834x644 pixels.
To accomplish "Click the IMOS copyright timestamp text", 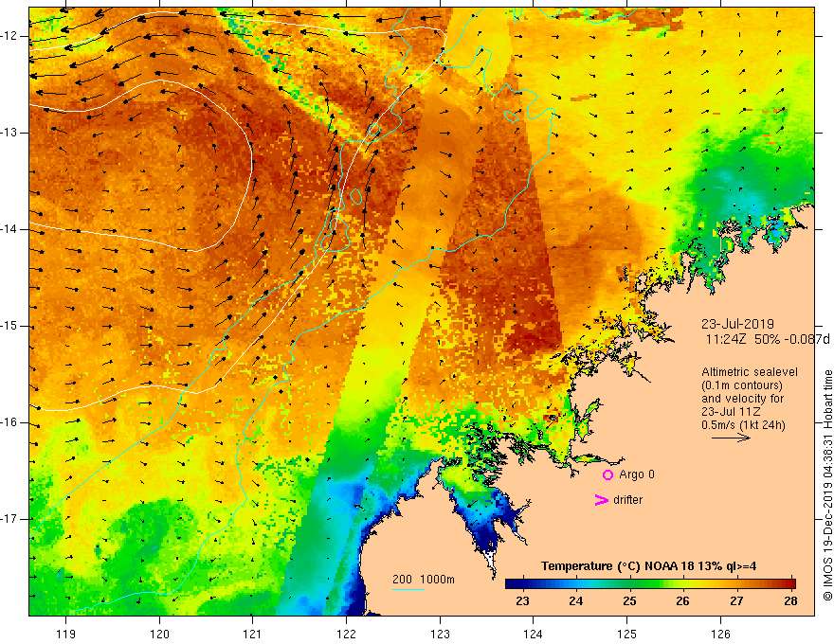I will pos(827,486).
